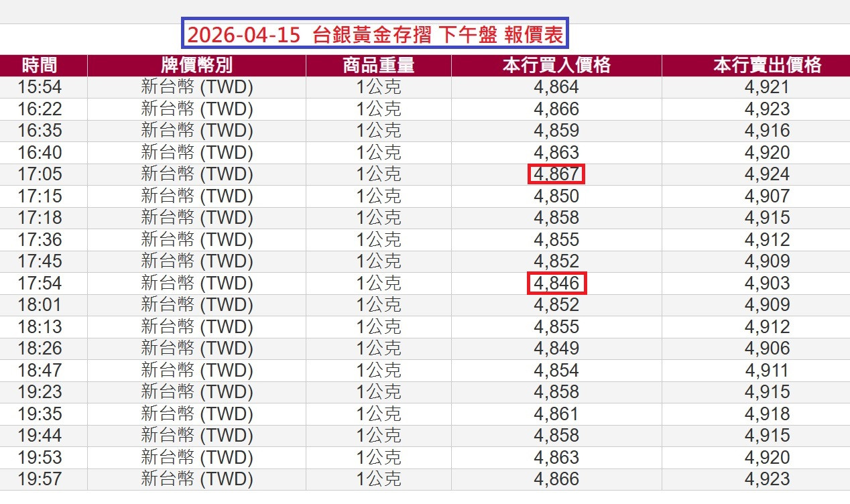Select the 16:40 time cell
This screenshot has width=850, height=504.
(x=40, y=153)
